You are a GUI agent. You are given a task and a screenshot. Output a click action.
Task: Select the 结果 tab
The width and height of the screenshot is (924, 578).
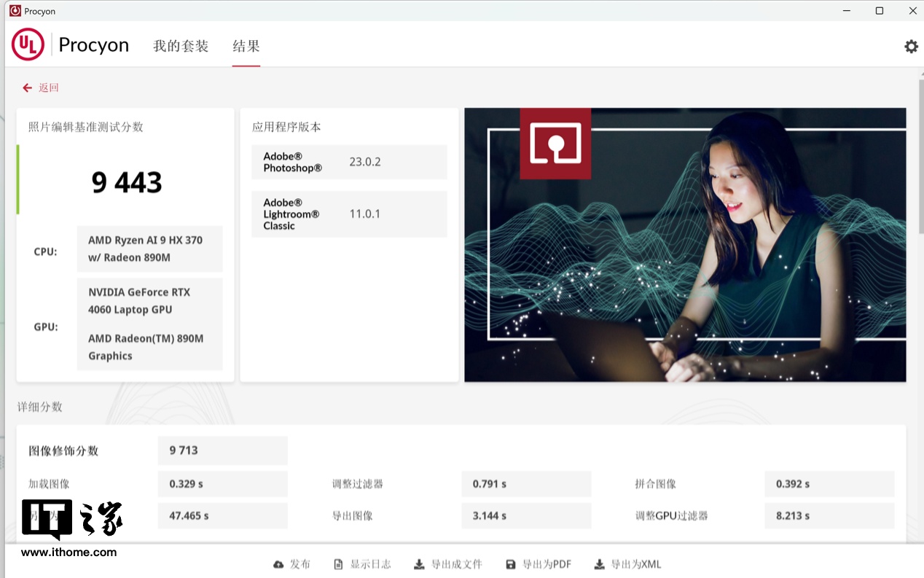[x=246, y=46]
